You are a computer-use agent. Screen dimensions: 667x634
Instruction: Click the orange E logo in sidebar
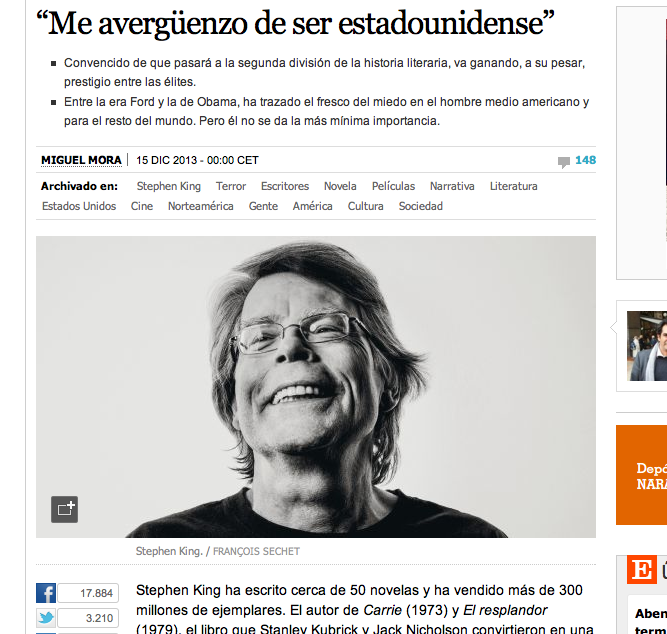tap(641, 569)
